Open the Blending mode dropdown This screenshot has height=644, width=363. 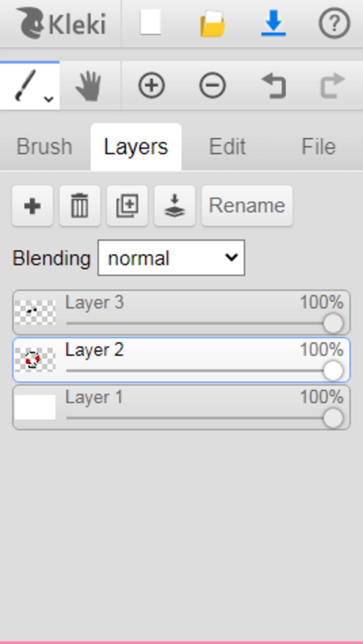coord(171,258)
